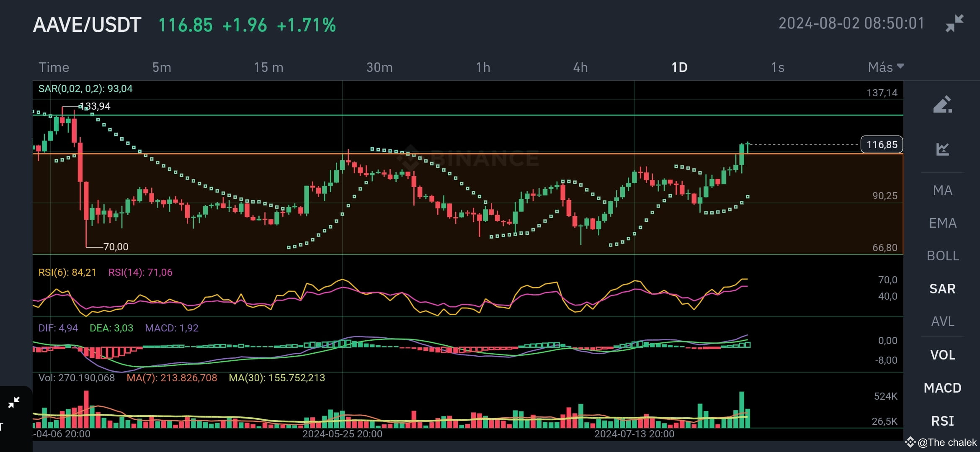Toggle the MA indicator

coord(943,190)
